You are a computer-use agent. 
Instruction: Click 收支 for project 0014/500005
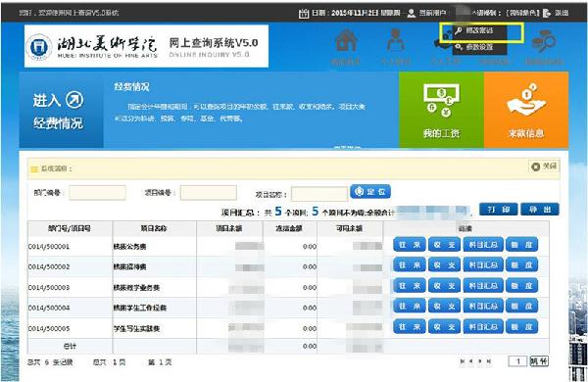[444, 326]
